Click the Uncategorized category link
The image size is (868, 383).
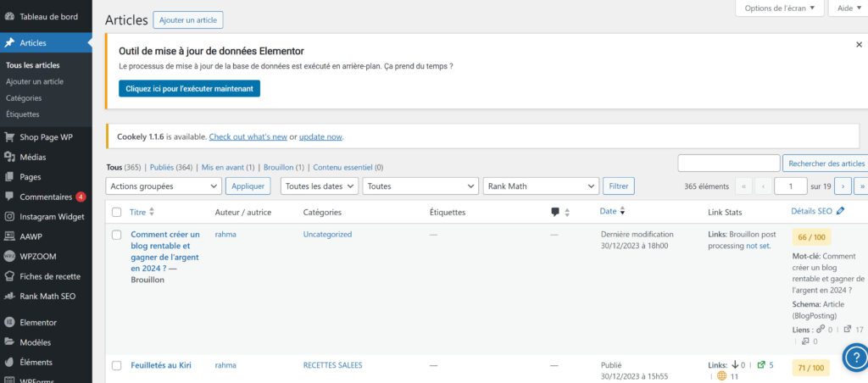point(327,234)
